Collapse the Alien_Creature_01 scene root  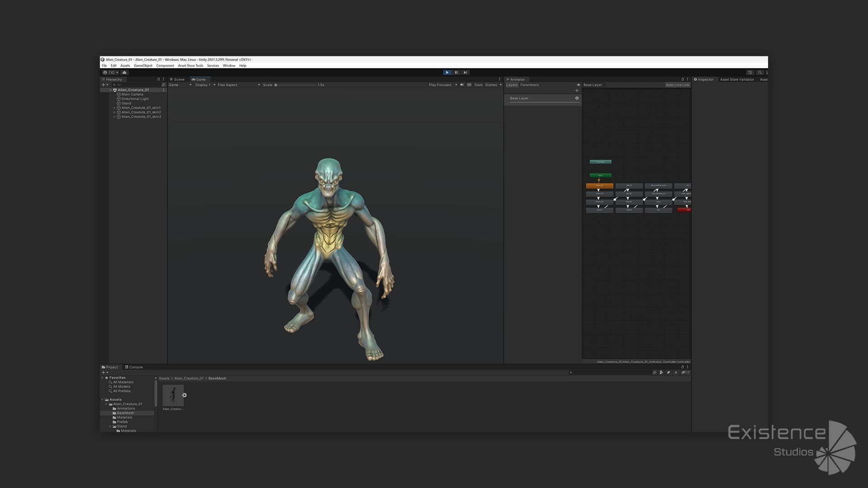pos(110,90)
